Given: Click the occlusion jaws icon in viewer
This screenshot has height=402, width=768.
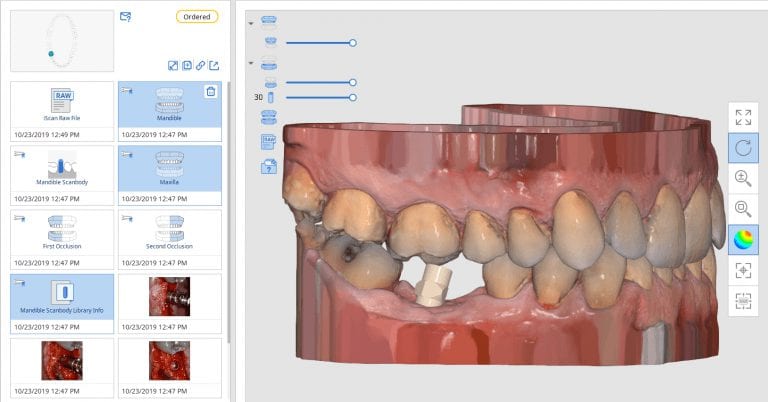Looking at the screenshot, I should pos(268,118).
